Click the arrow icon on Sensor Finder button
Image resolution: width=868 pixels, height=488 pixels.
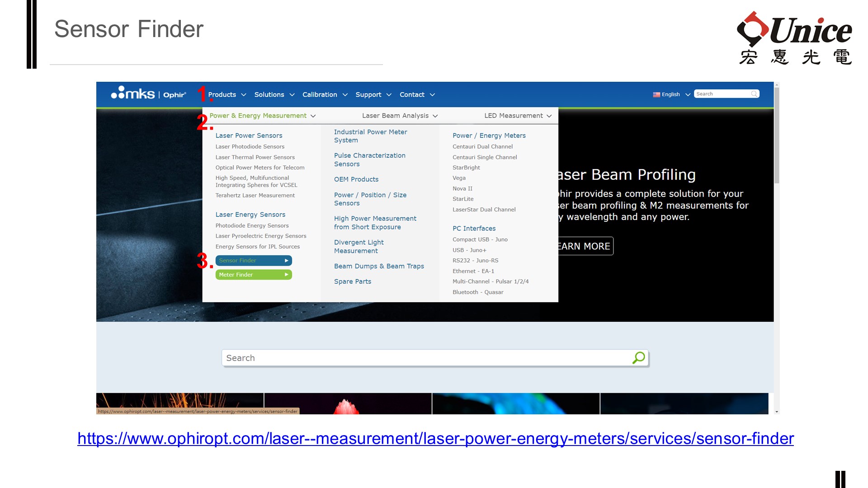point(286,261)
